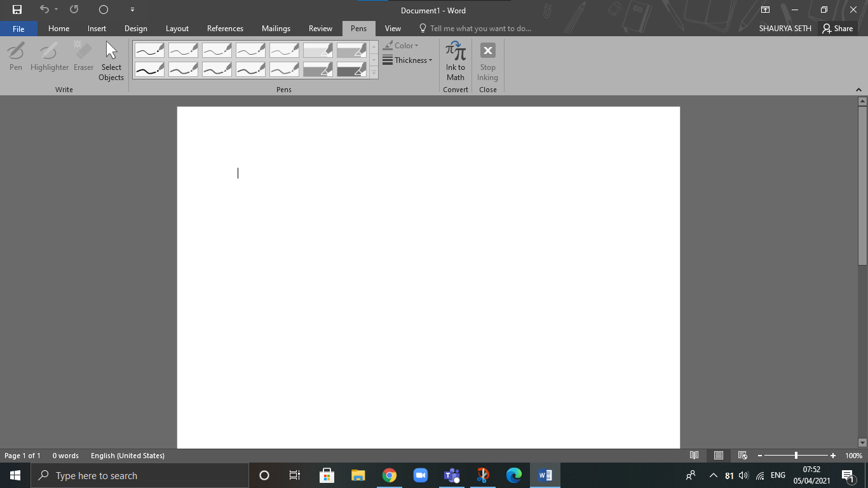Image resolution: width=868 pixels, height=488 pixels.
Task: Choose the Highlighter tool
Action: pos(50,57)
